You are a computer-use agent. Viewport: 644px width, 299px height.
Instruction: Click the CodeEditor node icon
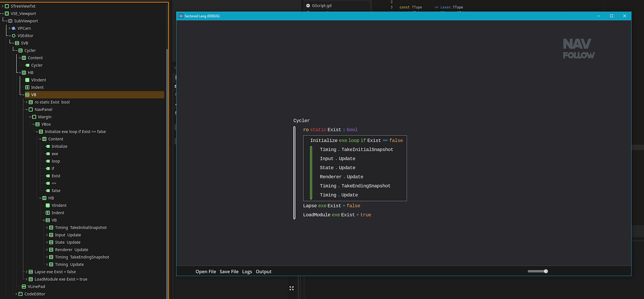pyautogui.click(x=20, y=294)
